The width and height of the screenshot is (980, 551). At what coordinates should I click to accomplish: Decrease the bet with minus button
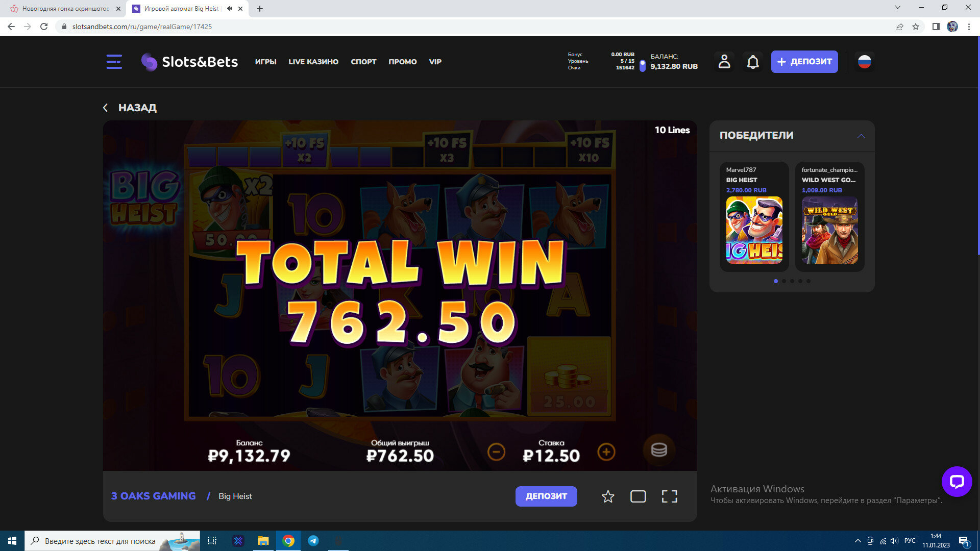pos(496,452)
